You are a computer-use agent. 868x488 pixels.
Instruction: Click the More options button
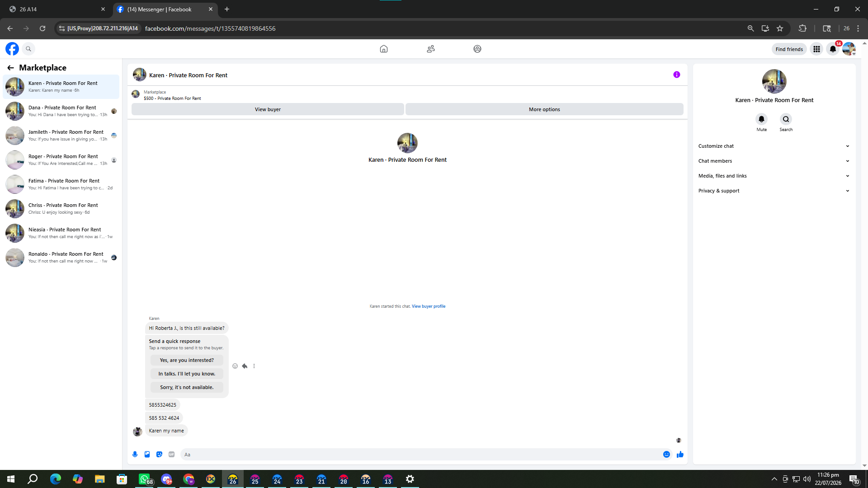click(x=544, y=109)
